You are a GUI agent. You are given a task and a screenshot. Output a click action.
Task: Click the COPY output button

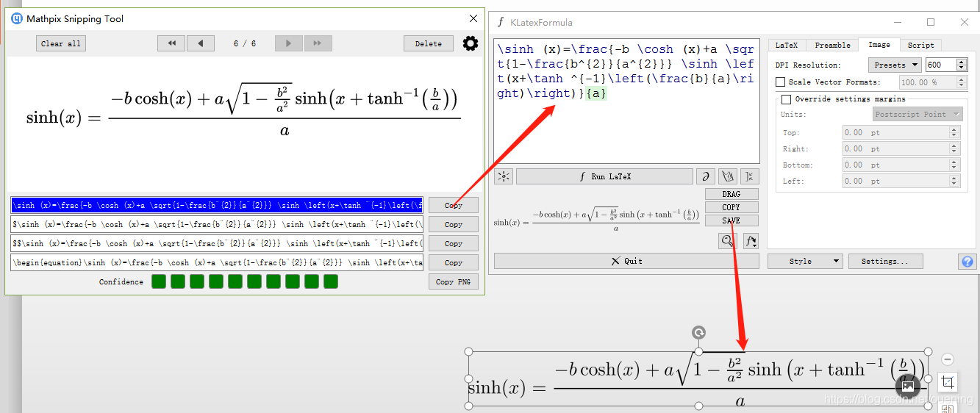click(x=732, y=207)
